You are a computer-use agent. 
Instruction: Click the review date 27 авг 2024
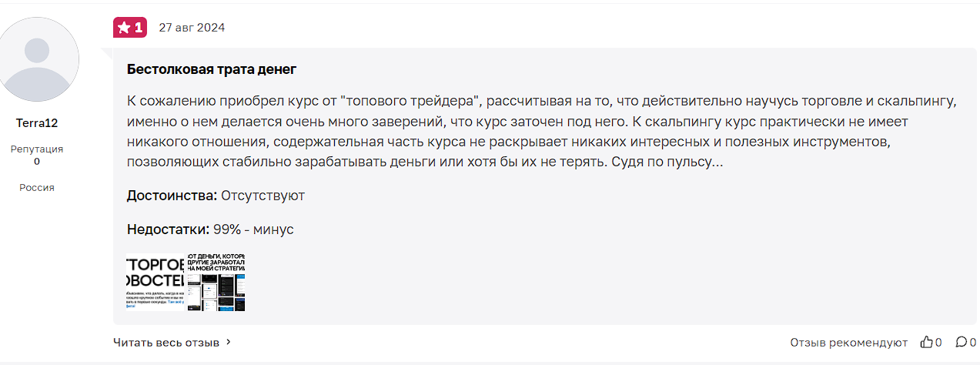tap(192, 28)
